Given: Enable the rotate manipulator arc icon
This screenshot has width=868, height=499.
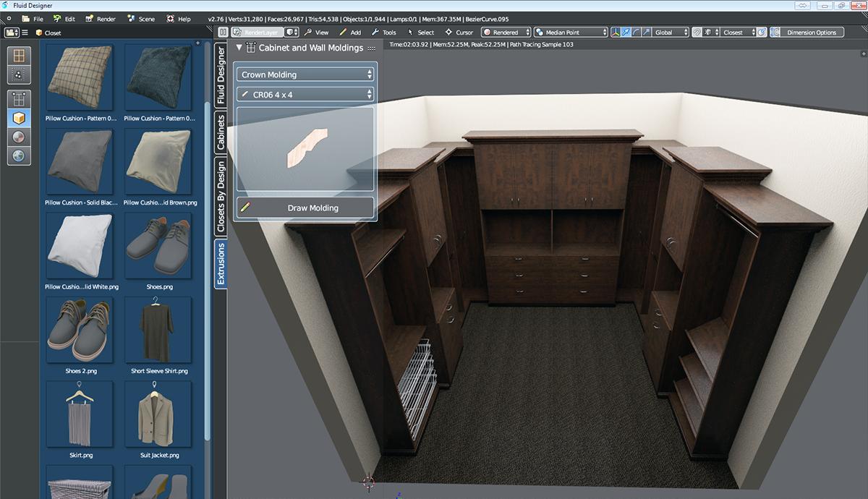Looking at the screenshot, I should (x=637, y=33).
